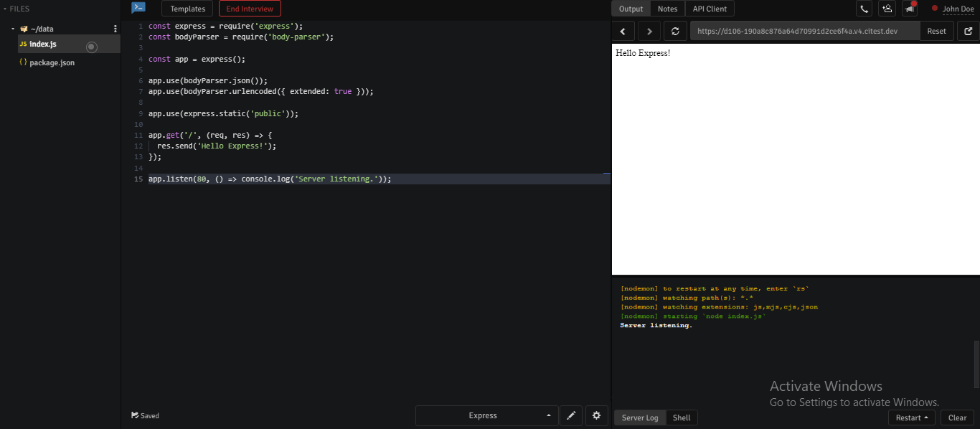
Task: Click the terminal icon above the editor
Action: pos(138,7)
